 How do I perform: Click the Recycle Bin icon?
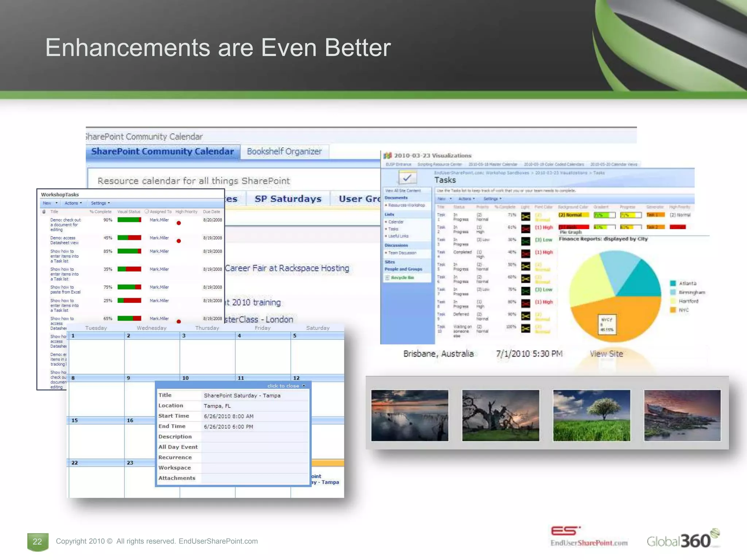387,278
